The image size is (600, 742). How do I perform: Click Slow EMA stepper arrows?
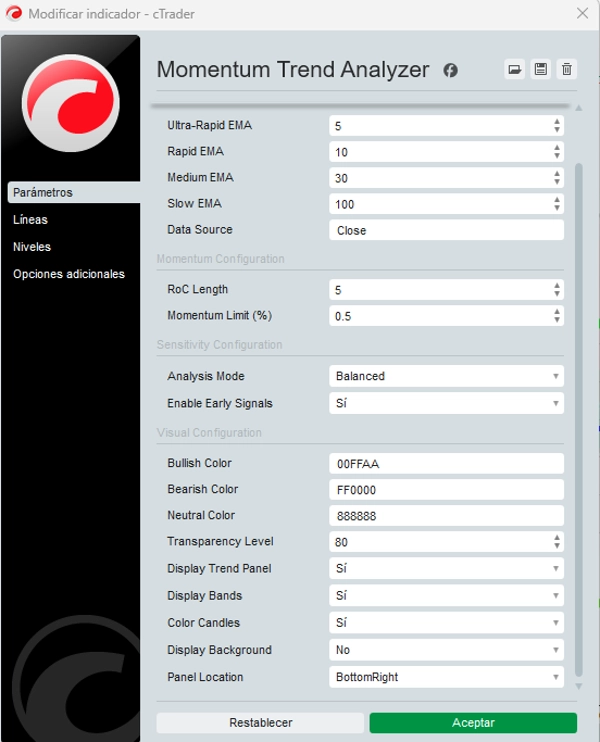[x=557, y=204]
